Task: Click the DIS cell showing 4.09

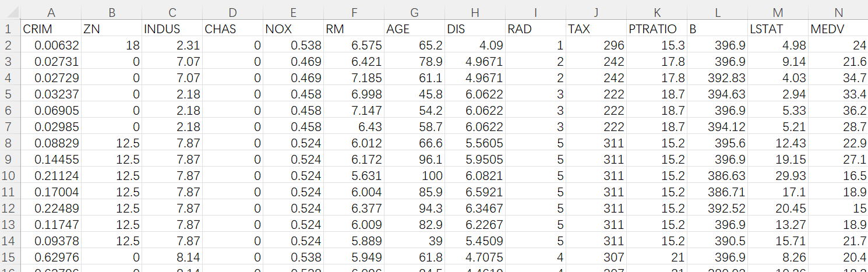Action: [475, 45]
